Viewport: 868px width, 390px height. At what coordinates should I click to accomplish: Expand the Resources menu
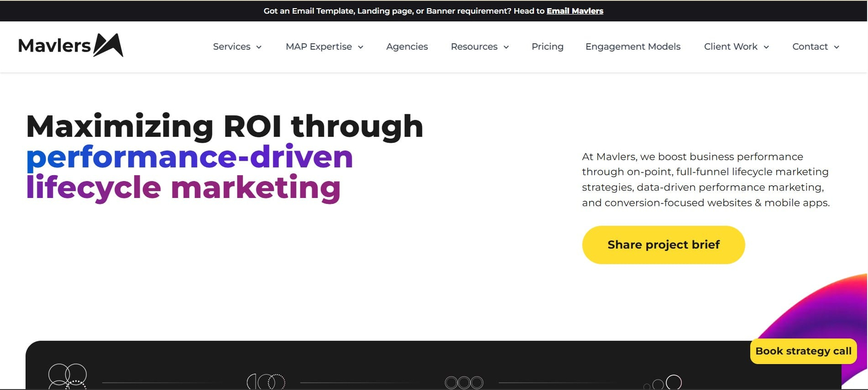[480, 47]
